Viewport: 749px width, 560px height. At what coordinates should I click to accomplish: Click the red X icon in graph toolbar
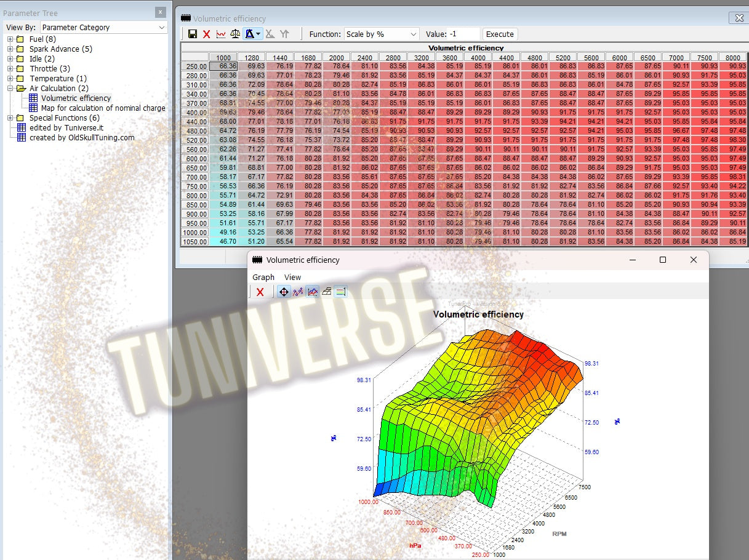click(260, 292)
